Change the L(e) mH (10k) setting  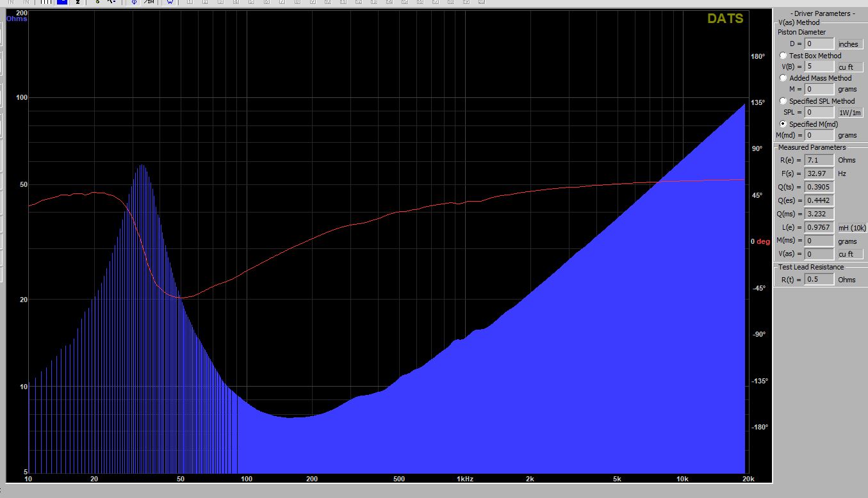click(x=852, y=228)
